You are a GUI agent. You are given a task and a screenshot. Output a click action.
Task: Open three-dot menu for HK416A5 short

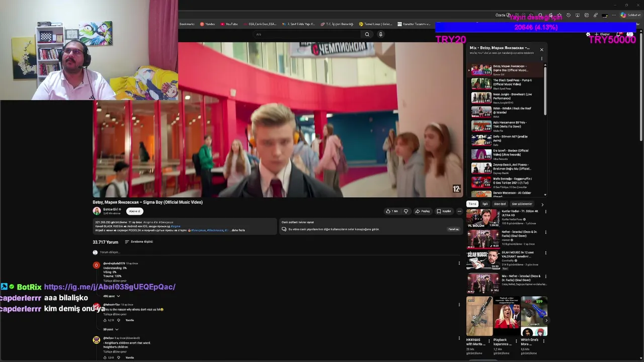pos(489,341)
